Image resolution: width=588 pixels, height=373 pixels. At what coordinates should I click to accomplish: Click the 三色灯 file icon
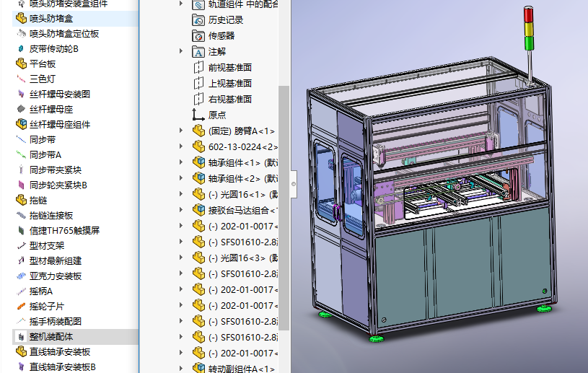coord(21,79)
